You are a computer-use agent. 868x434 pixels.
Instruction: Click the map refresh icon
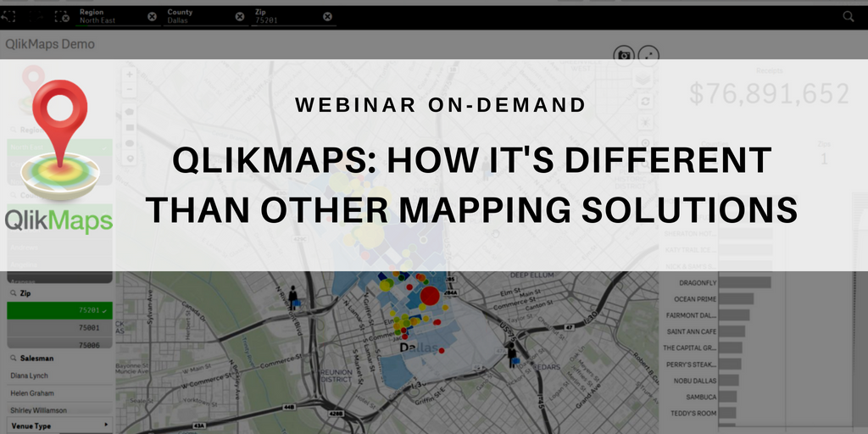pos(644,102)
